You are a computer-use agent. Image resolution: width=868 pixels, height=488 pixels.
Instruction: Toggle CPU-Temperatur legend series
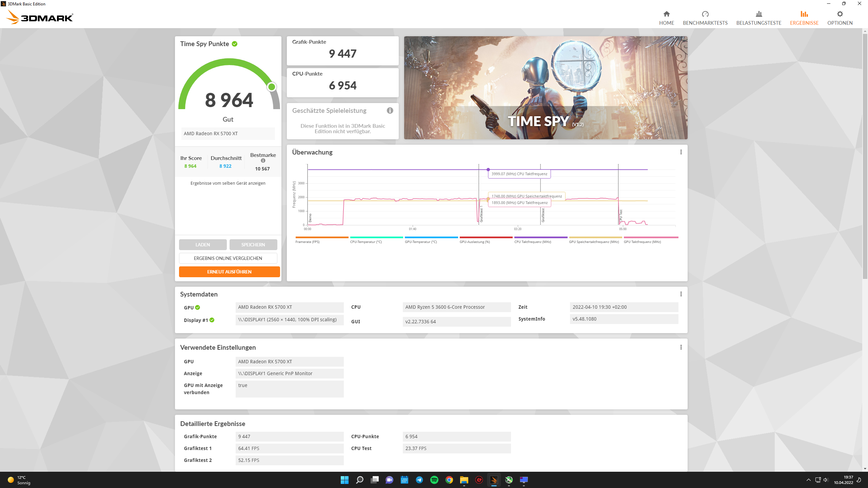pos(366,242)
